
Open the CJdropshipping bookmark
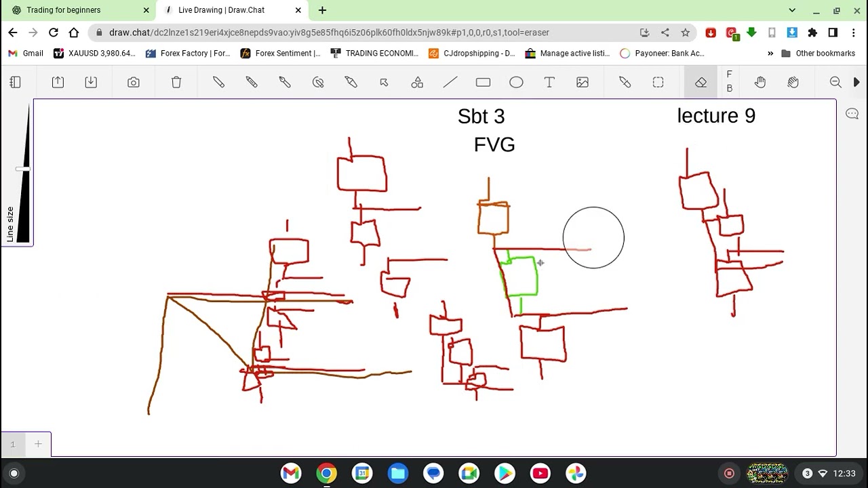[471, 53]
